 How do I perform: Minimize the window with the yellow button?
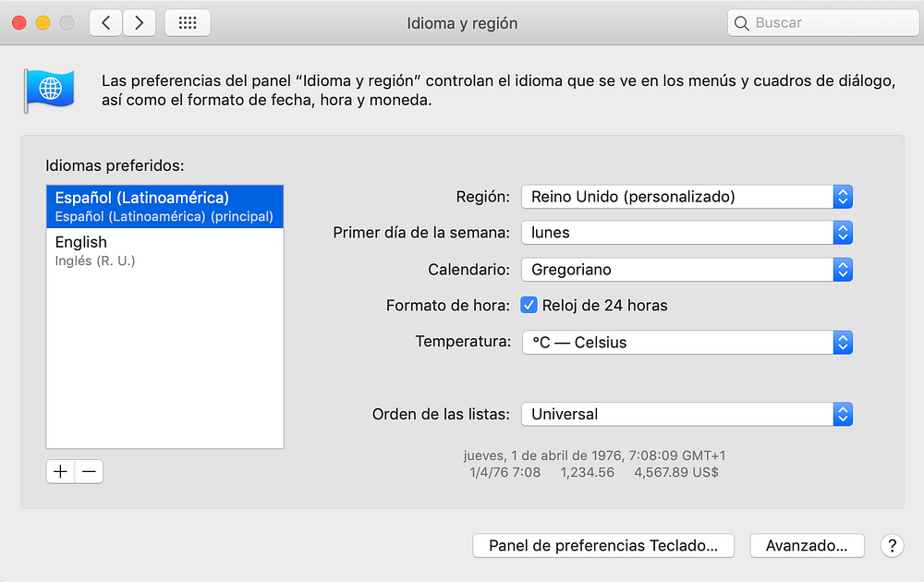43,23
